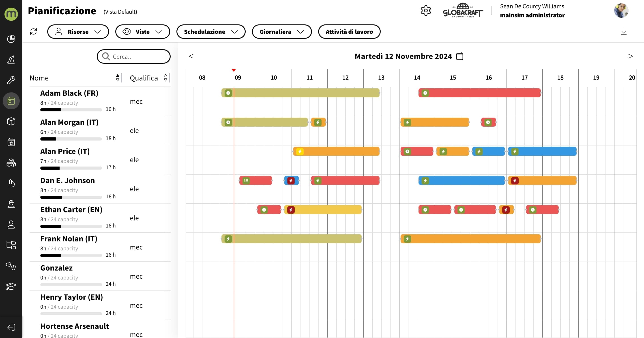Go to next day arrow
The width and height of the screenshot is (644, 338).
631,56
